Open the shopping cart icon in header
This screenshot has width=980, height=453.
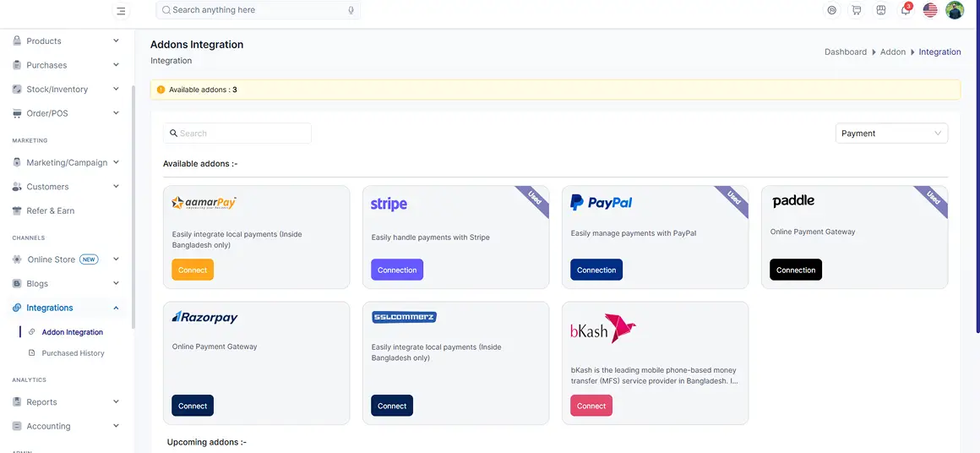pos(857,10)
